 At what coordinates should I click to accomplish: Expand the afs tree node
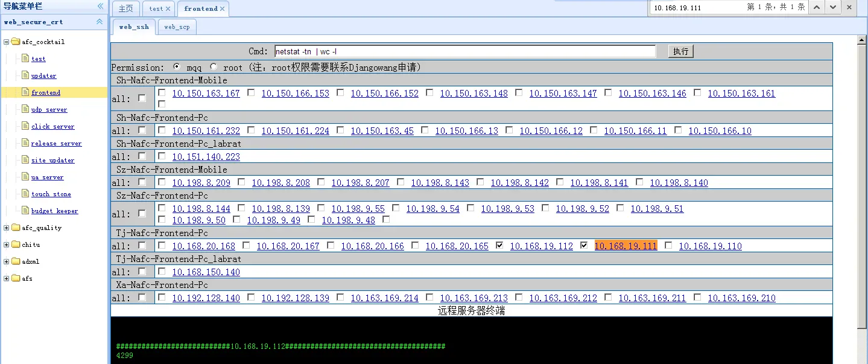[6, 278]
